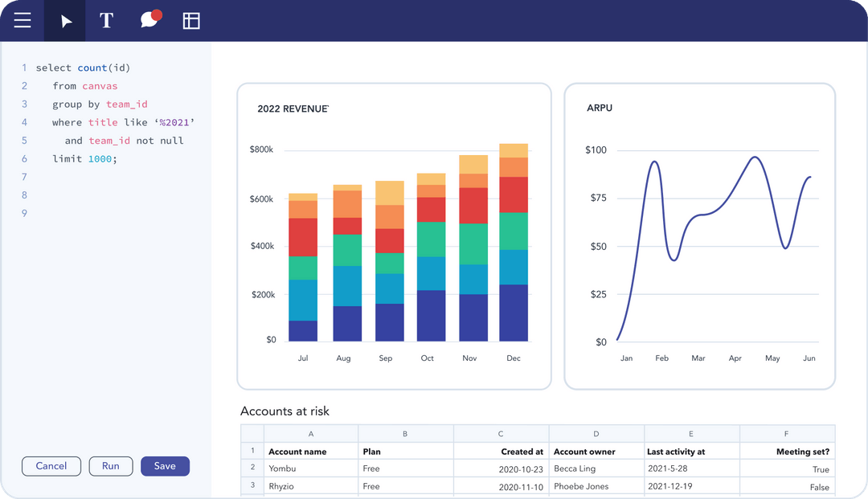Select column F header in table
Image resolution: width=868 pixels, height=499 pixels.
tap(787, 434)
